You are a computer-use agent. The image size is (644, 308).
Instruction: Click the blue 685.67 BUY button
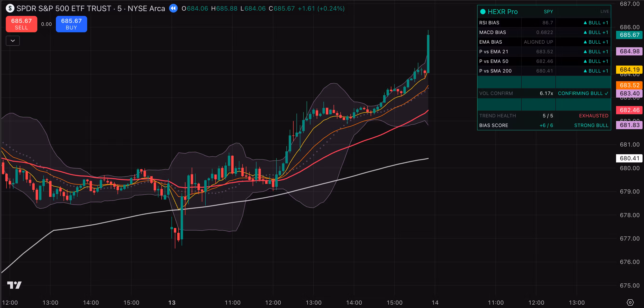point(72,24)
